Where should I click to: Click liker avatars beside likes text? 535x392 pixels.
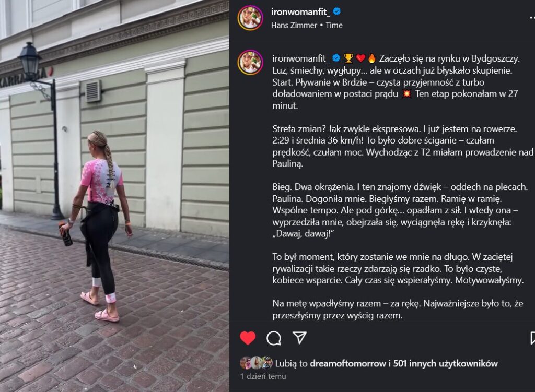(256, 363)
